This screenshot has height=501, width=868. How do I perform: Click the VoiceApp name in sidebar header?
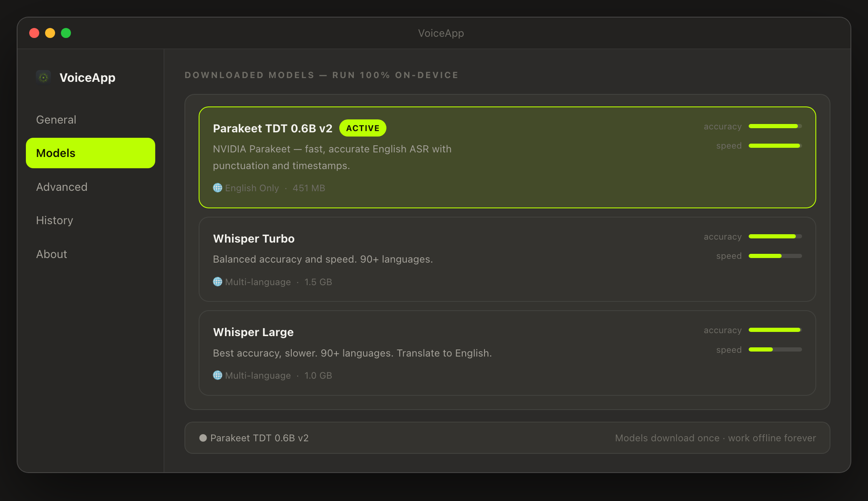pyautogui.click(x=88, y=78)
